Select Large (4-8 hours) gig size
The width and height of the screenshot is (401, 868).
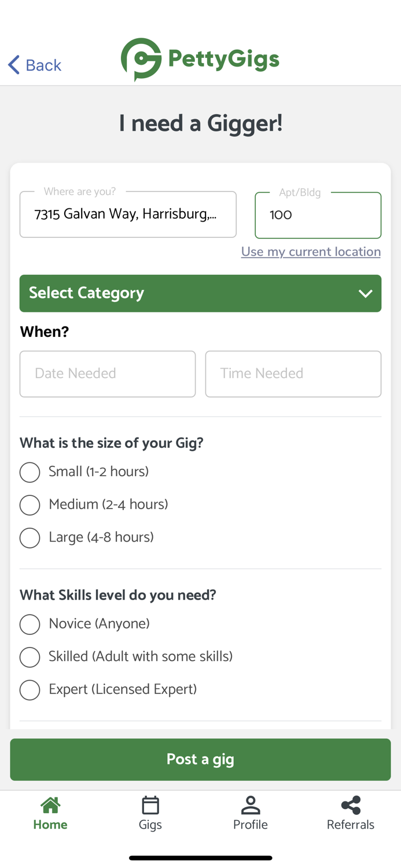coord(30,538)
